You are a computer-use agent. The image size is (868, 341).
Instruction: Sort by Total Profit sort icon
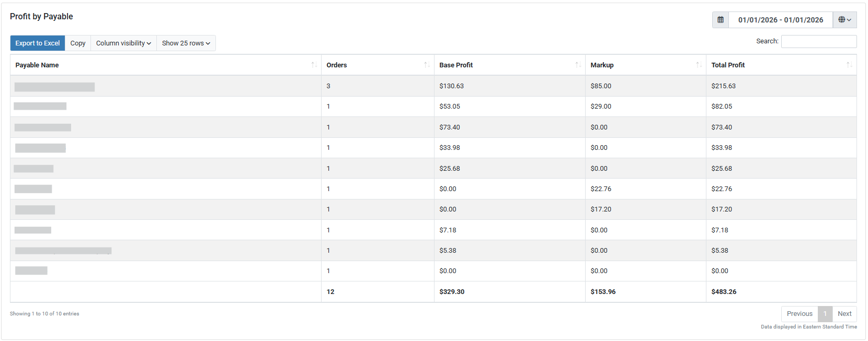[849, 65]
